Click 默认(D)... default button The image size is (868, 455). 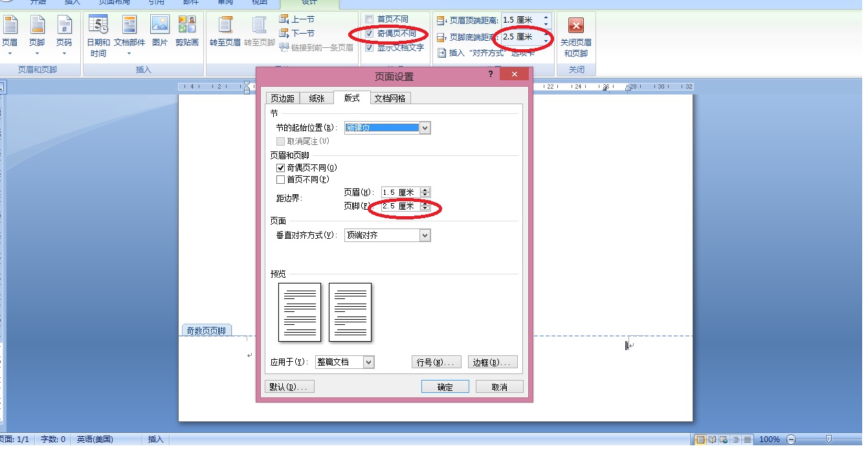click(290, 387)
